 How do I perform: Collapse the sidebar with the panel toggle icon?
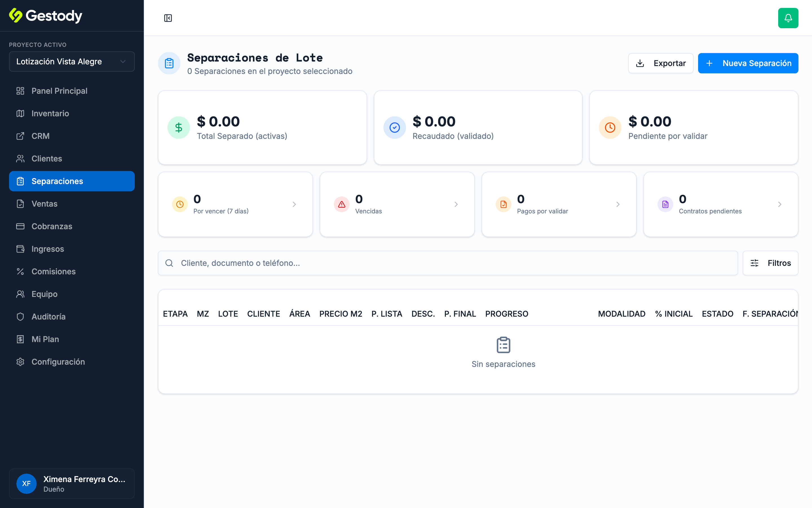point(168,18)
